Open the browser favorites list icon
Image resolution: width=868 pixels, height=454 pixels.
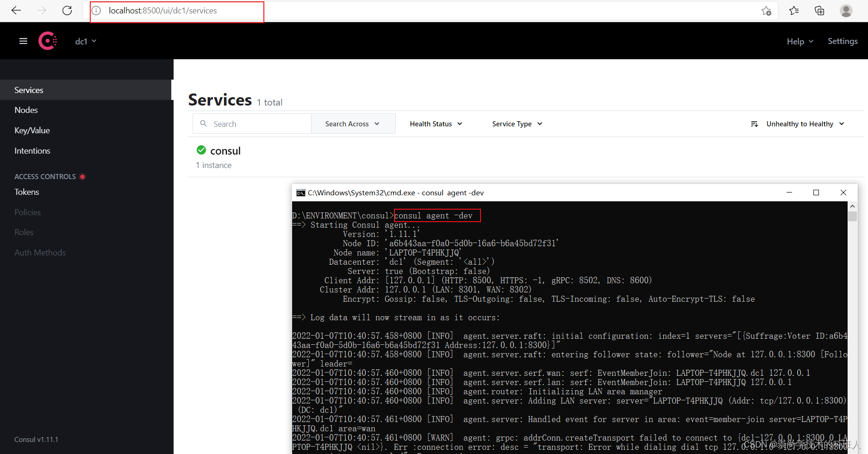pos(794,11)
